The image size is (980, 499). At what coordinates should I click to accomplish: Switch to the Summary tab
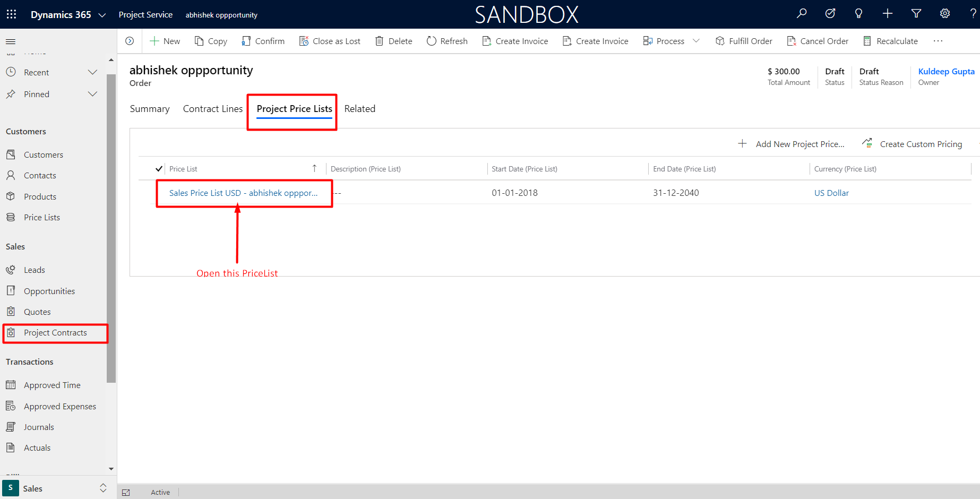click(x=150, y=109)
